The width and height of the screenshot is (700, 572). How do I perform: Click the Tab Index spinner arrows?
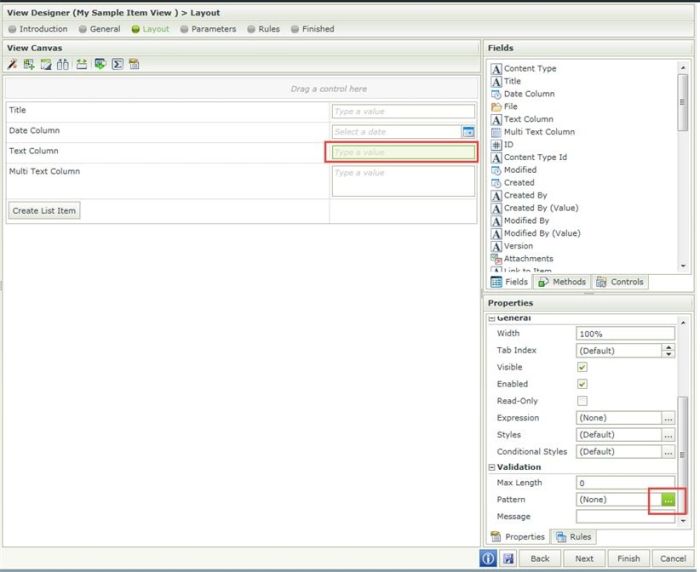[x=668, y=351]
